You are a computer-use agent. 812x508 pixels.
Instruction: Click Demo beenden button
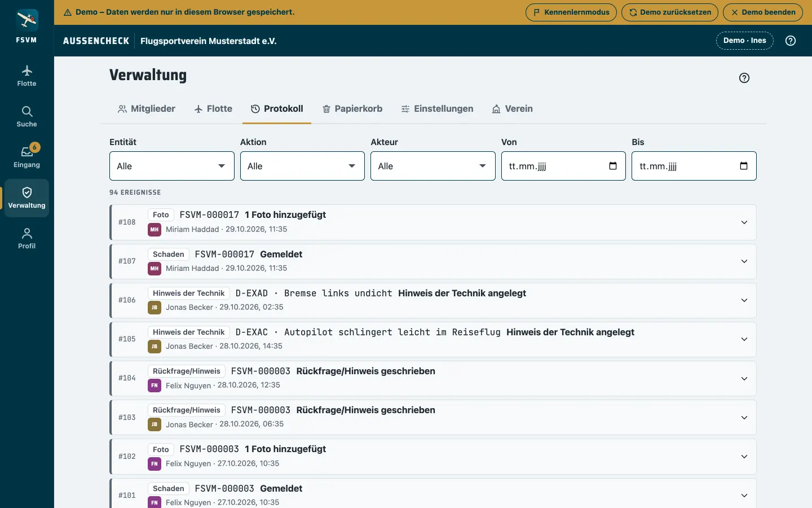(x=763, y=12)
